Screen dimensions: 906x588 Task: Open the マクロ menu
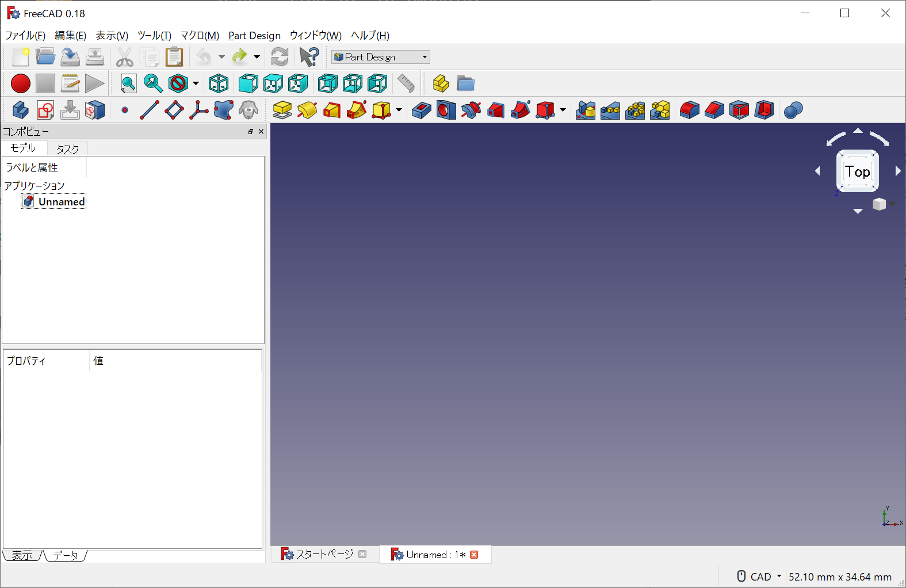tap(200, 36)
